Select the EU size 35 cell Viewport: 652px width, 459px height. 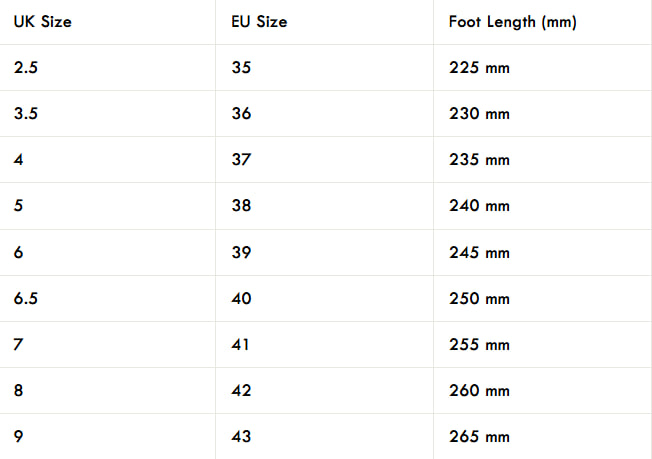pos(241,67)
